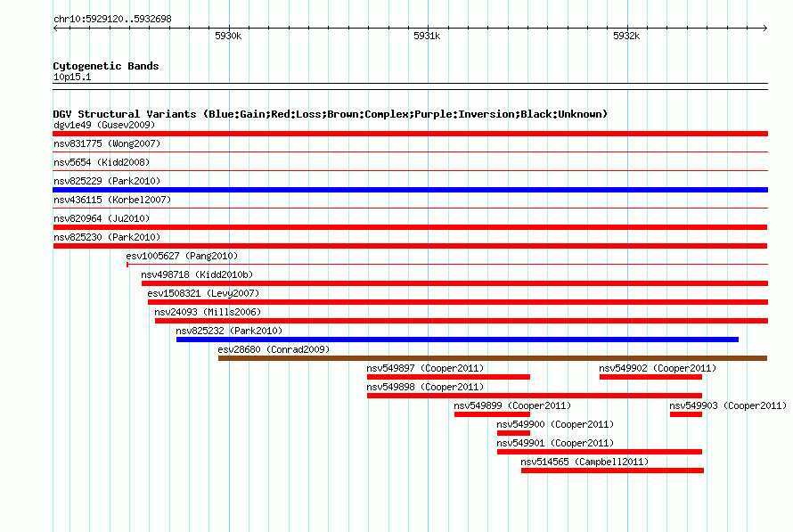
Task: Click the red bar under nsv825230
Action: (x=410, y=246)
